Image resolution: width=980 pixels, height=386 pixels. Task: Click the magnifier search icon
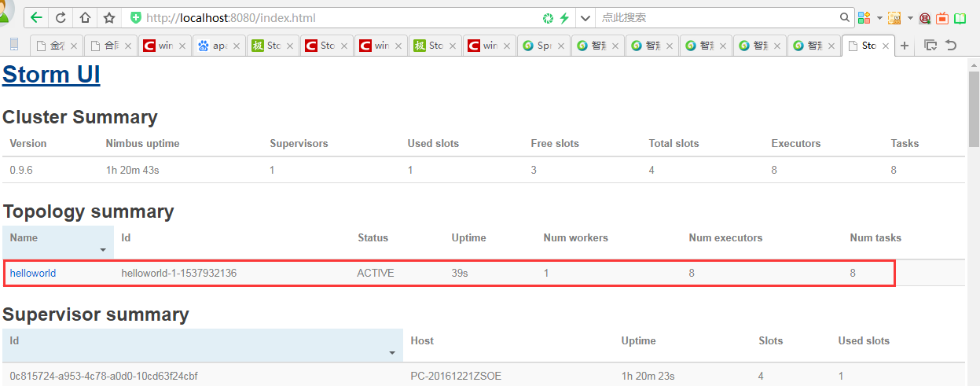pyautogui.click(x=845, y=17)
